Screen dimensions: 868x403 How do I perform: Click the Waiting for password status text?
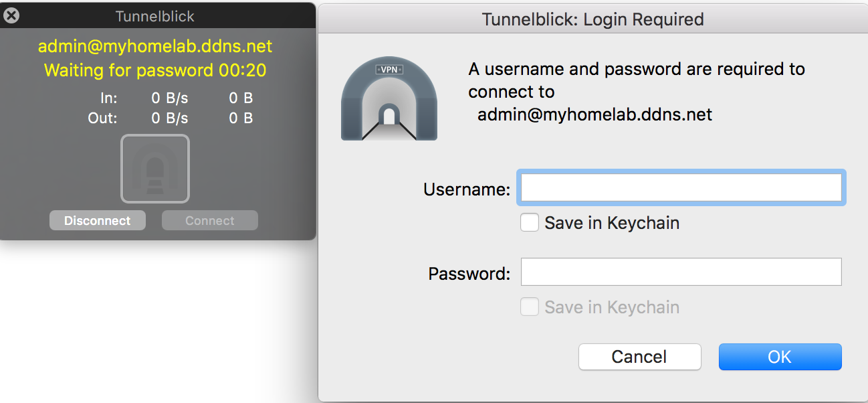pyautogui.click(x=155, y=70)
